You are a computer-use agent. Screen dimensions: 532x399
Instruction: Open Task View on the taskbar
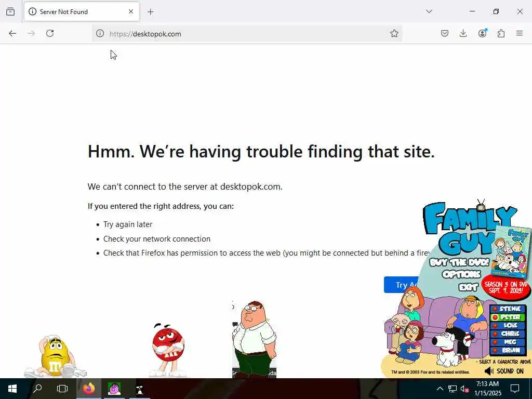click(x=62, y=389)
